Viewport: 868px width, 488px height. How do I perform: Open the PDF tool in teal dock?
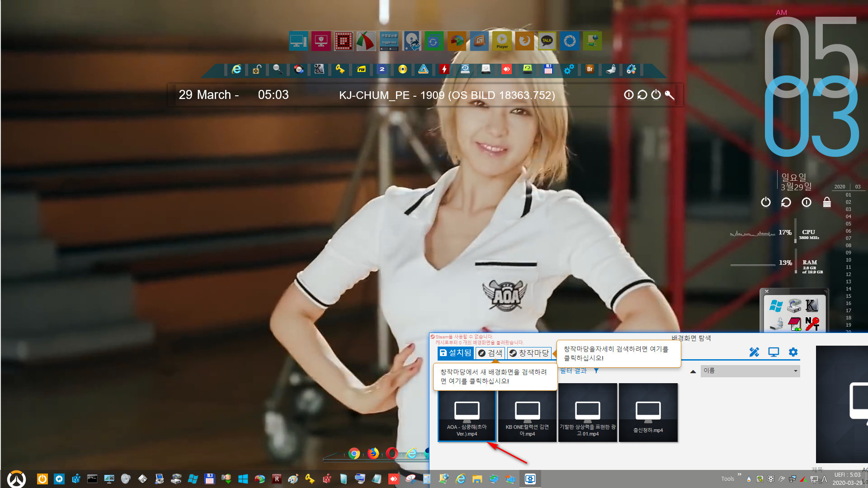pyautogui.click(x=361, y=69)
